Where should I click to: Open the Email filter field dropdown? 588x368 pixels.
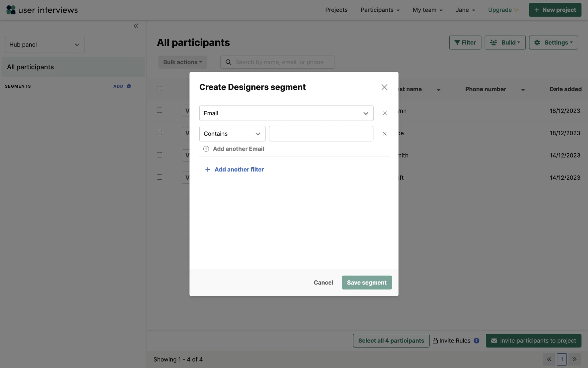pos(286,113)
